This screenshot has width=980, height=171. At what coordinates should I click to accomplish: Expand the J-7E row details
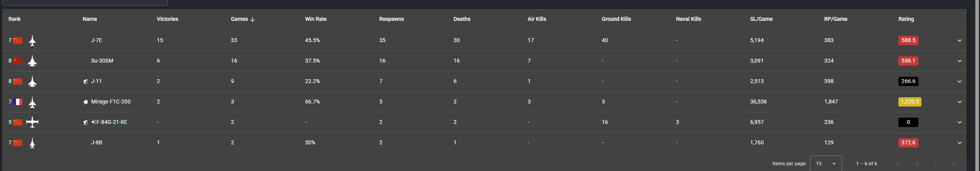pyautogui.click(x=959, y=41)
